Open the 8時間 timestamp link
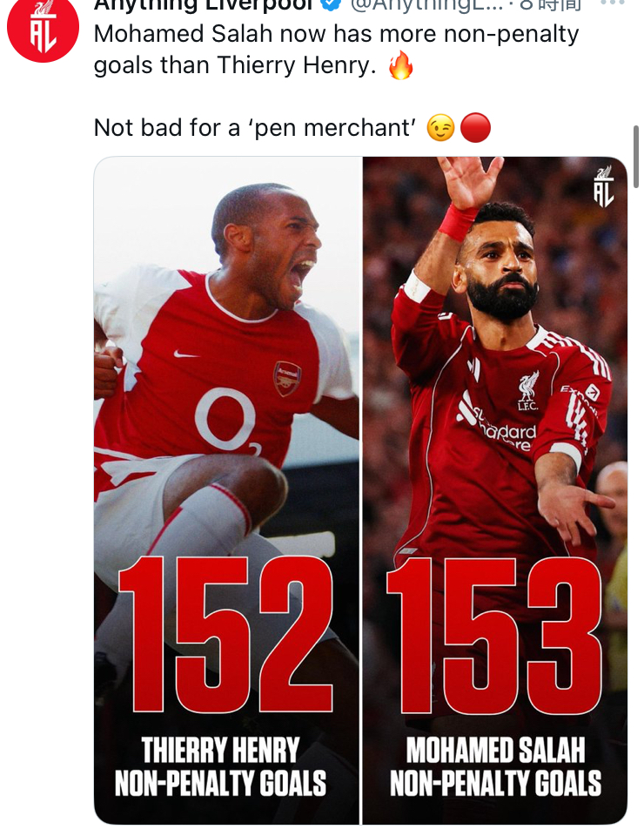The image size is (644, 836). (550, 4)
